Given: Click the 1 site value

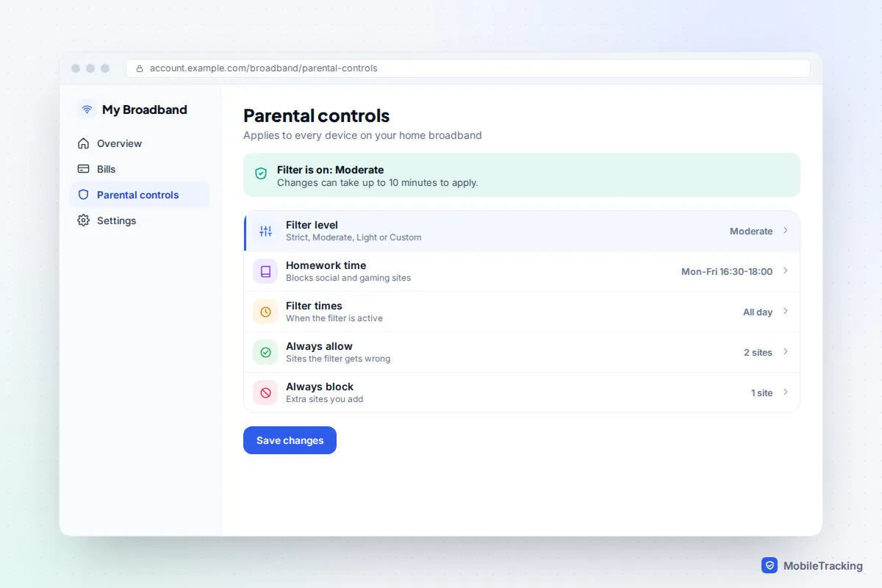Looking at the screenshot, I should pyautogui.click(x=761, y=392).
